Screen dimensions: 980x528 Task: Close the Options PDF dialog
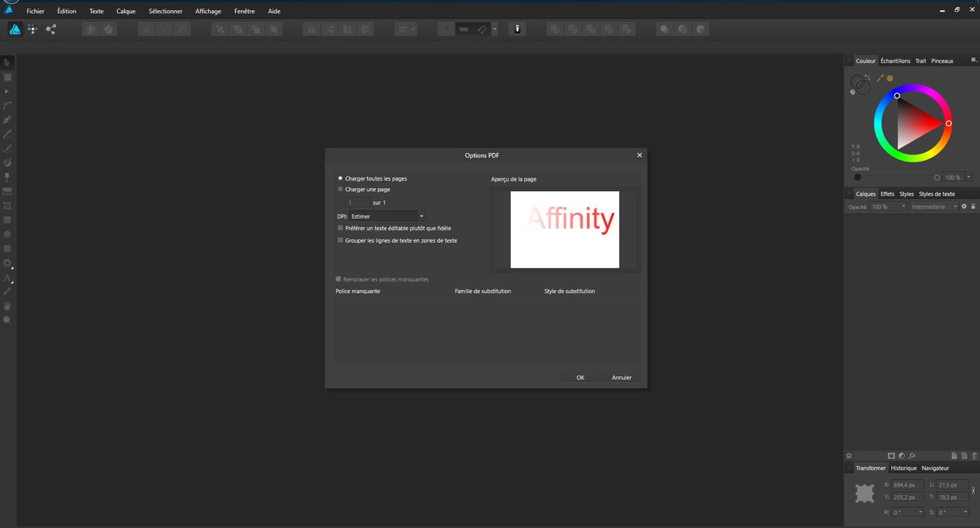click(639, 155)
